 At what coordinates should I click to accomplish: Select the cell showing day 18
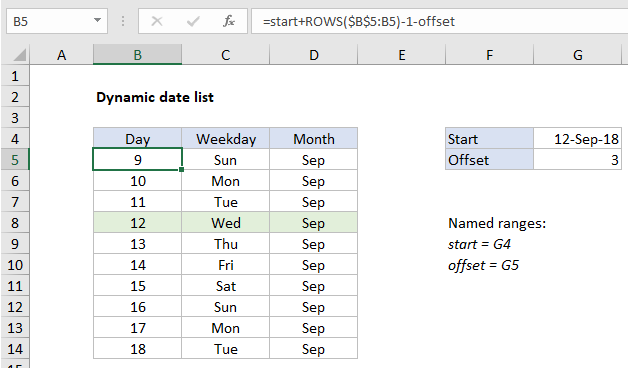click(137, 349)
